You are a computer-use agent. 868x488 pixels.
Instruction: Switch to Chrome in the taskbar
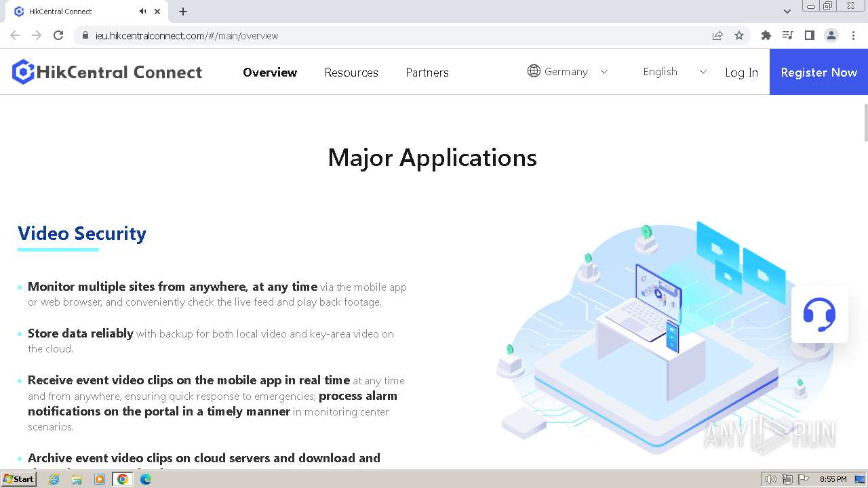point(122,479)
